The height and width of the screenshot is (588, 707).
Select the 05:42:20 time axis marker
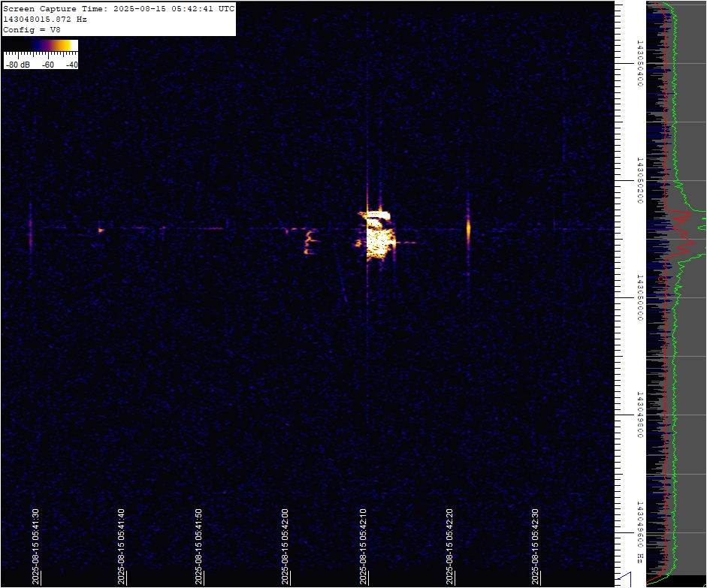(449, 547)
